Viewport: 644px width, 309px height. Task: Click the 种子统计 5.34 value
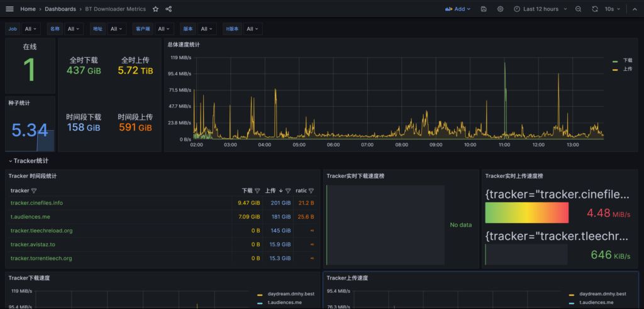point(30,131)
